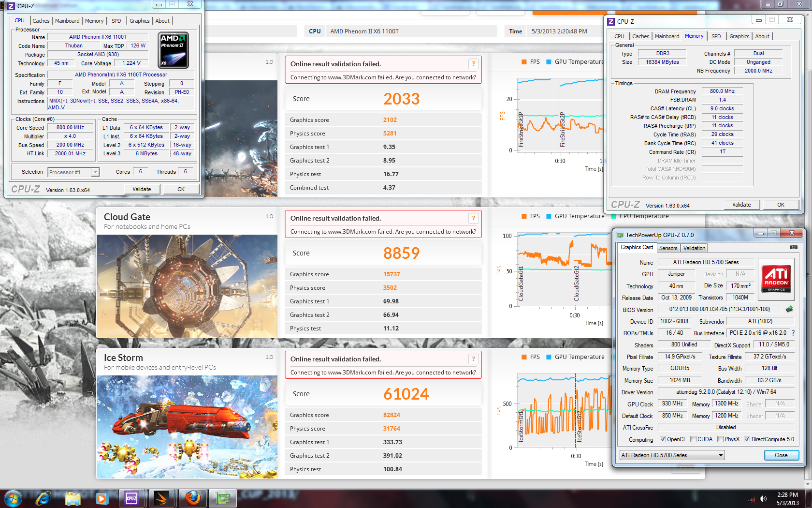Toggle the DirectCompute 5.0 checkbox
The image size is (812, 508).
click(747, 439)
